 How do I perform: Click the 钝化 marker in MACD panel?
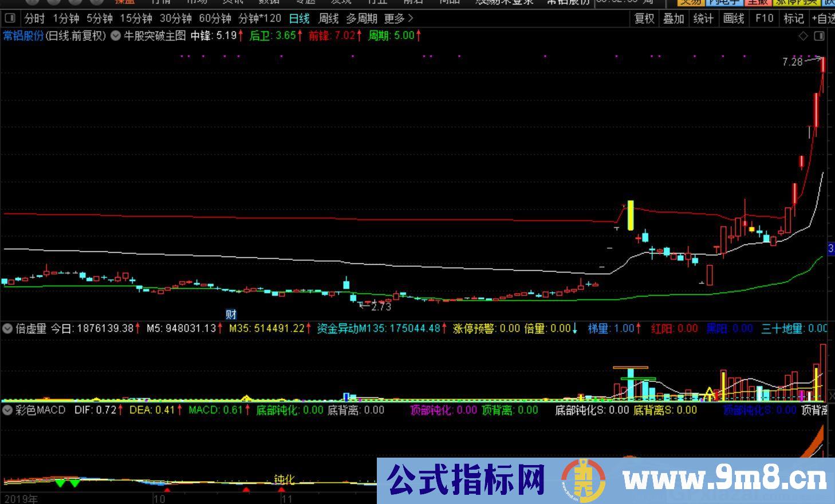coord(284,480)
